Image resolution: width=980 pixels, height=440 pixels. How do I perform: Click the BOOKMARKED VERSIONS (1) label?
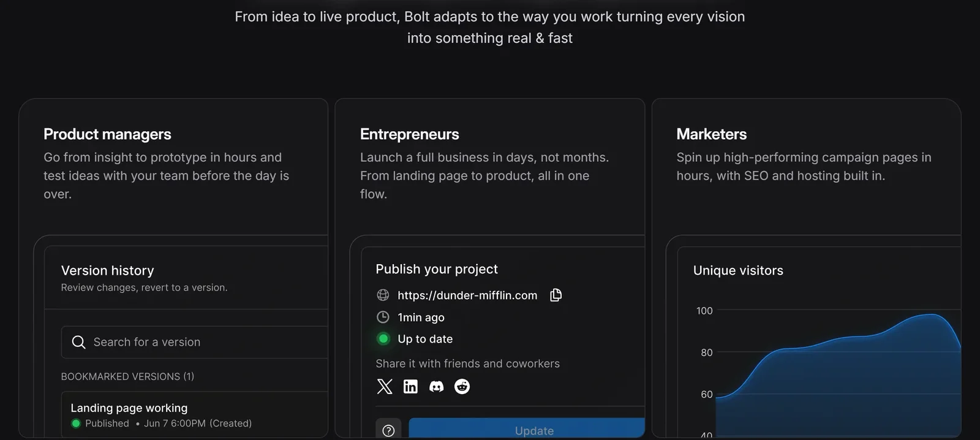pos(127,376)
